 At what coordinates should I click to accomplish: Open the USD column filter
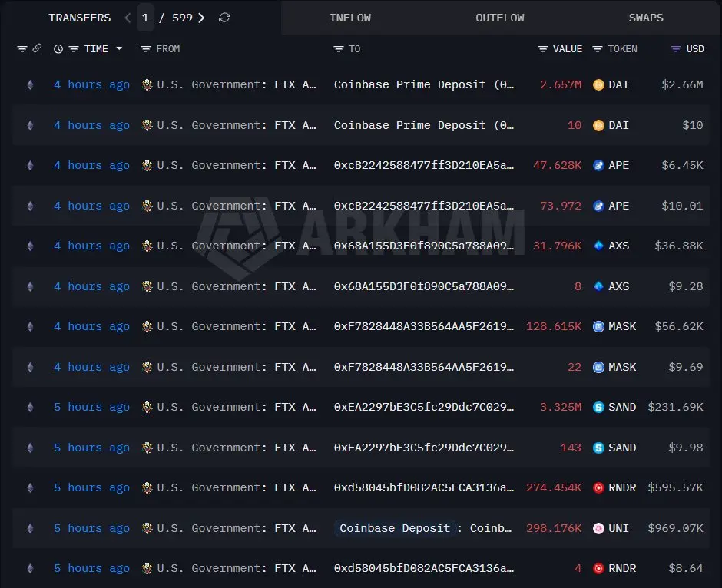click(675, 49)
